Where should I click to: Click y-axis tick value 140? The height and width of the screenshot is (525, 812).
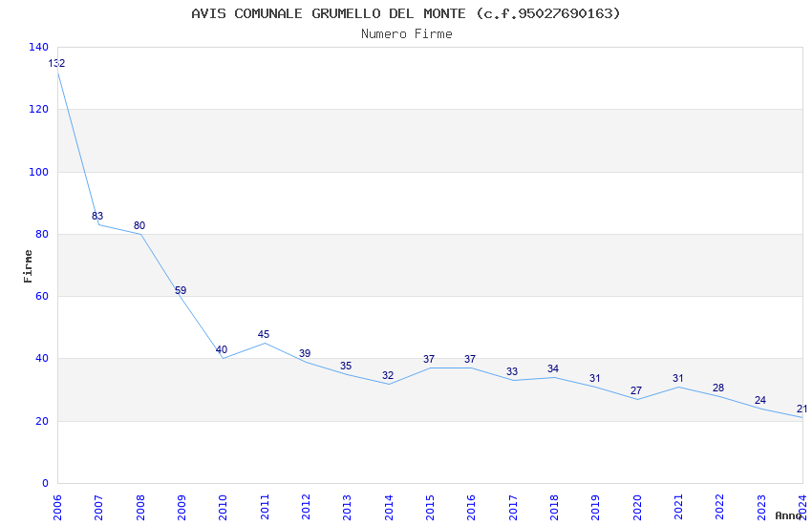tap(39, 47)
